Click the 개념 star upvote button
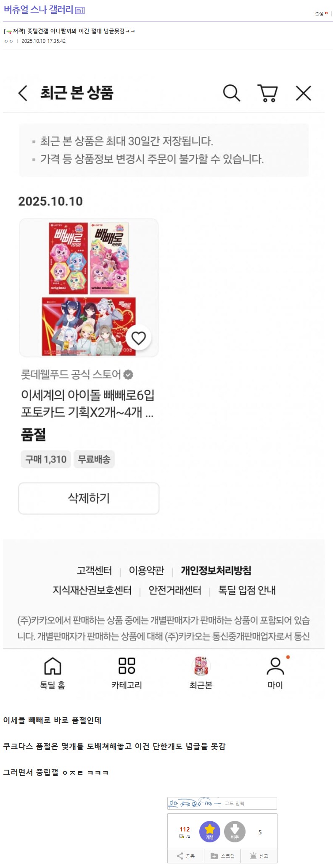Viewport: 333px width, 868px height. (x=210, y=831)
